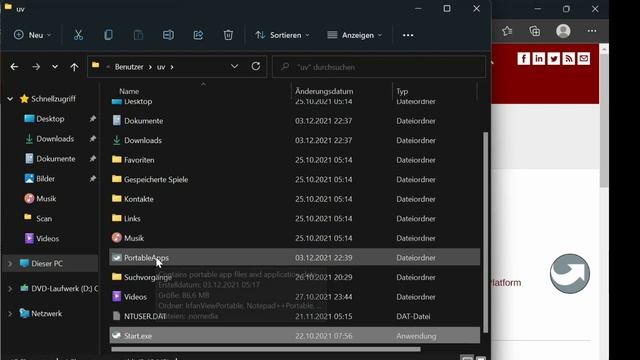The width and height of the screenshot is (640, 360).
Task: Click the browser profile avatar
Action: click(x=563, y=31)
